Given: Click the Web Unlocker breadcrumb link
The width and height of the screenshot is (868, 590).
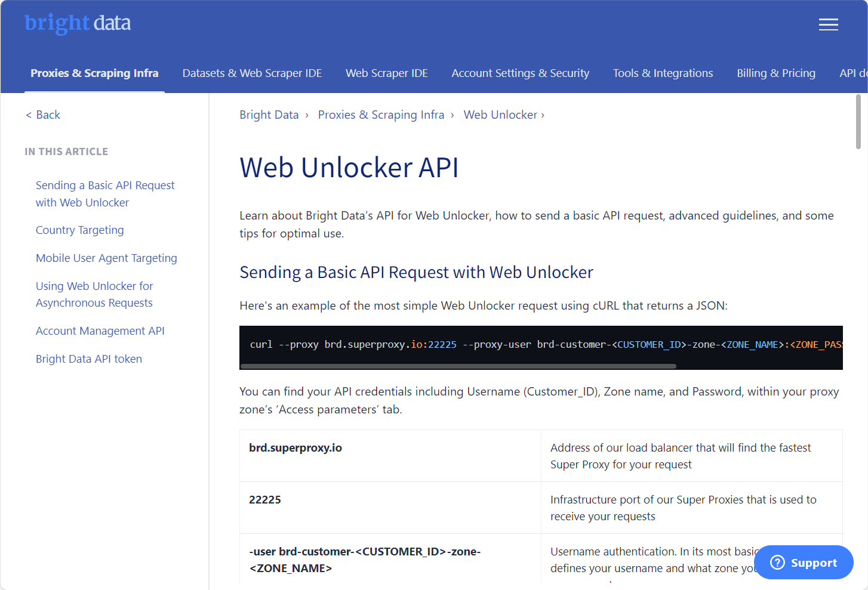Looking at the screenshot, I should [500, 115].
